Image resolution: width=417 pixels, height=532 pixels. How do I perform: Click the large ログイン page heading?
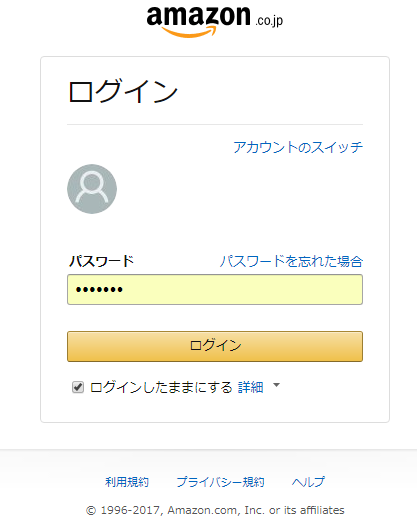[123, 91]
